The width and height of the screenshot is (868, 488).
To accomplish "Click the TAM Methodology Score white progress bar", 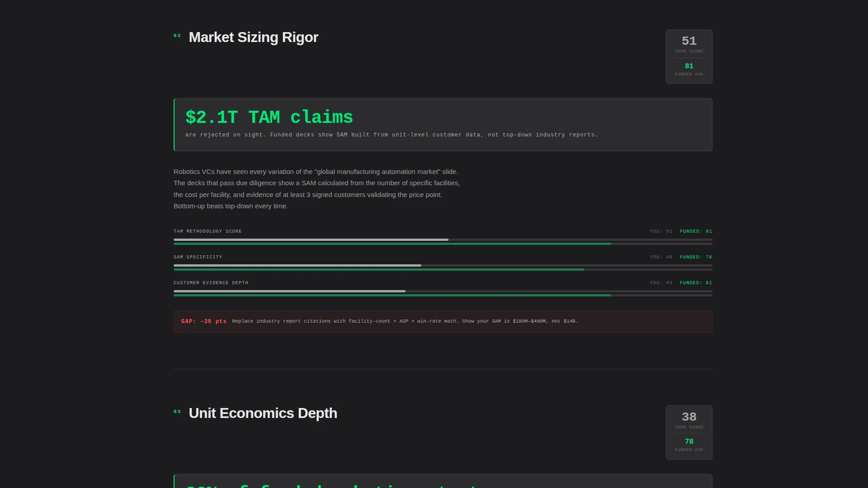I will tap(311, 240).
